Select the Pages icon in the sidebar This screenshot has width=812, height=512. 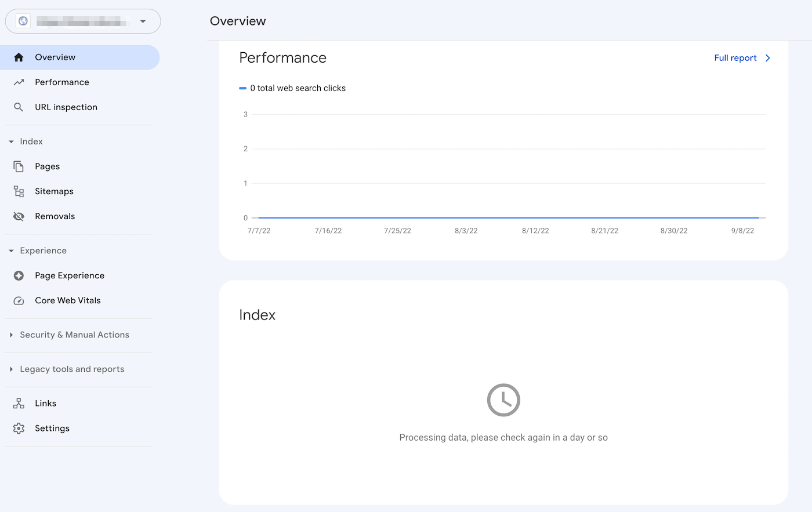[x=19, y=166]
